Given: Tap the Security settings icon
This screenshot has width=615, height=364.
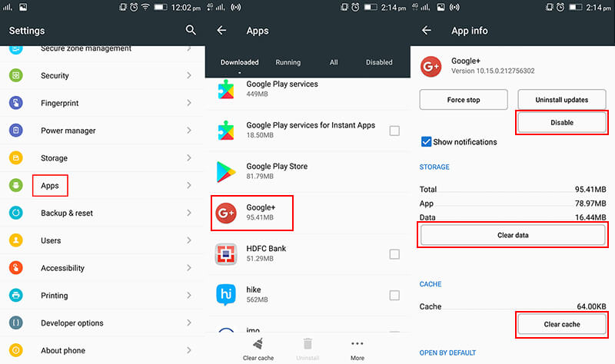Looking at the screenshot, I should pos(16,75).
